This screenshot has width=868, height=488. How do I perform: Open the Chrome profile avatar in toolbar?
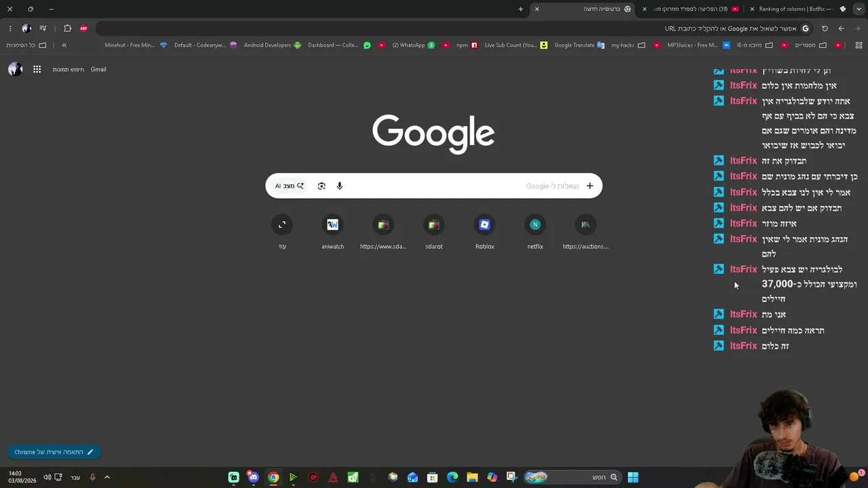coord(26,28)
